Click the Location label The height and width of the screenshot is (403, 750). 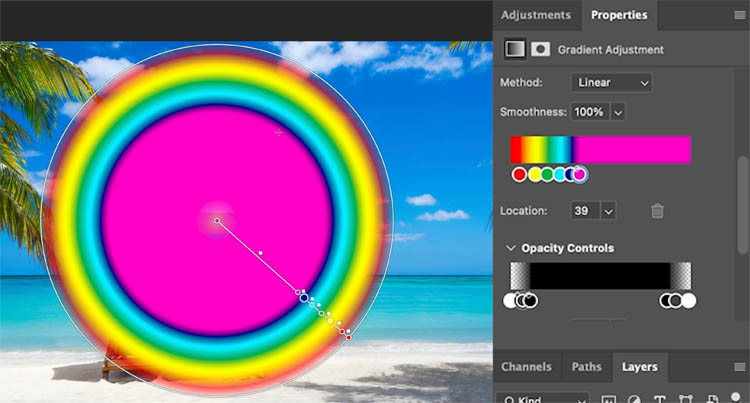[x=523, y=211]
